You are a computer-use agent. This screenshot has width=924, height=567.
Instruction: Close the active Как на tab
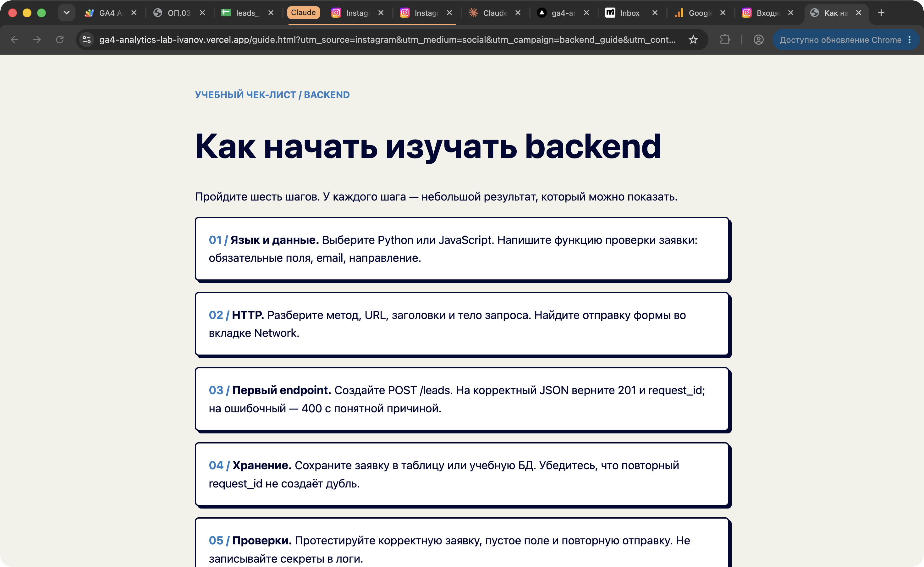click(859, 13)
